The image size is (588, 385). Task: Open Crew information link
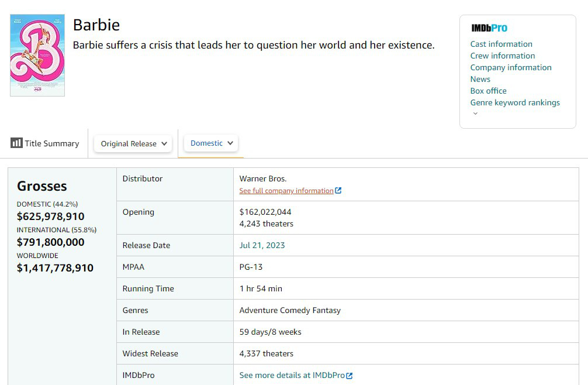[x=503, y=56]
